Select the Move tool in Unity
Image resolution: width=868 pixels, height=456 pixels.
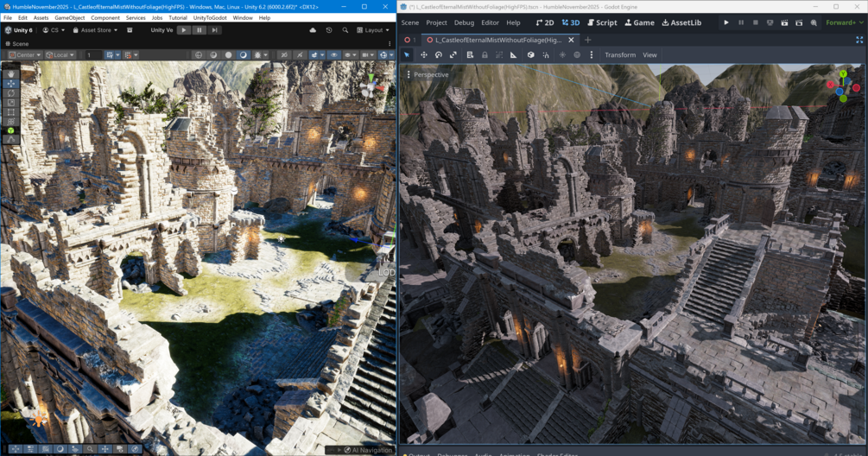coord(11,84)
